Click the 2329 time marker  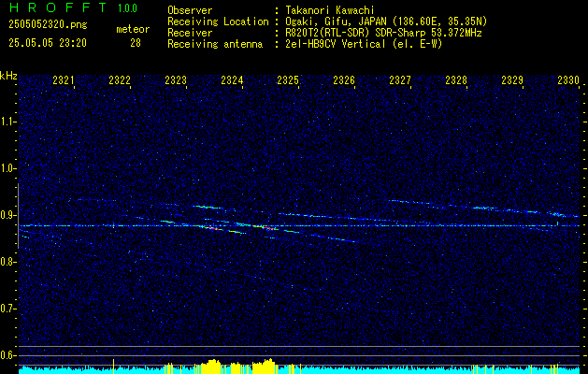coord(512,80)
